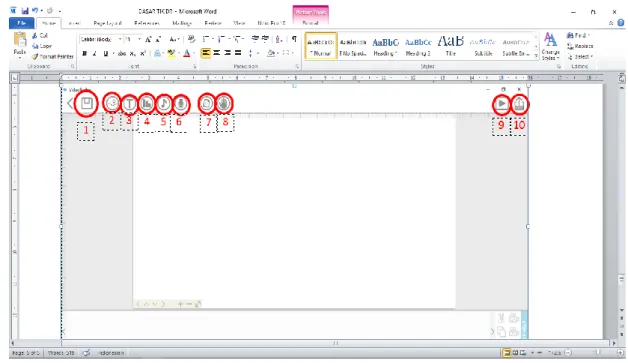
Task: Toggle Underline formatting in Font group
Action: tap(105, 53)
